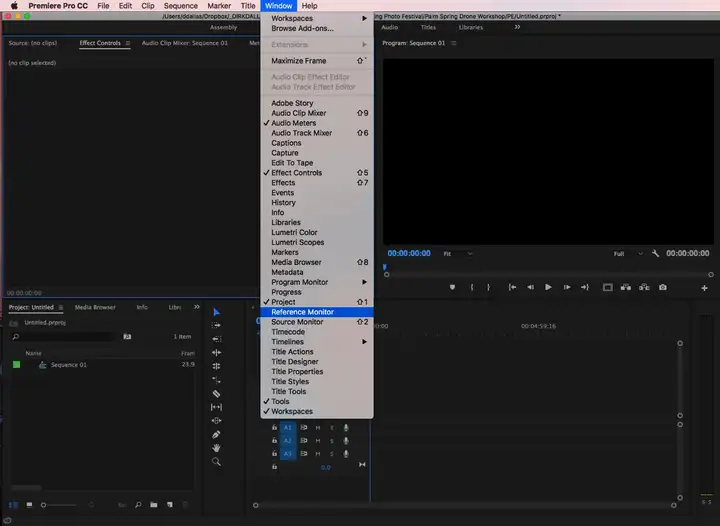Choose Source Monitor from Window menu
Image resolution: width=720 pixels, height=526 pixels.
tap(317, 322)
